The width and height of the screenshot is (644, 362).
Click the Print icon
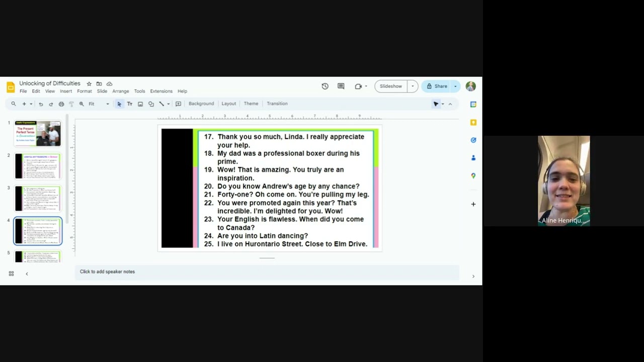[61, 104]
